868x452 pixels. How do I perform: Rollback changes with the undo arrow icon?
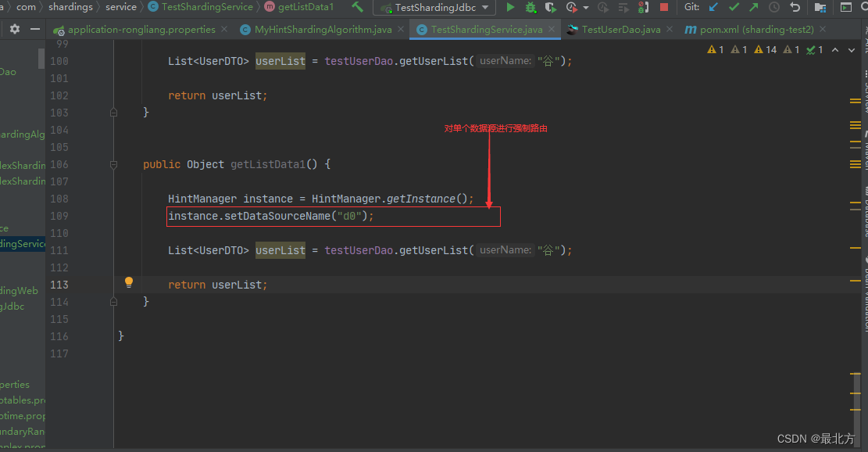click(795, 7)
